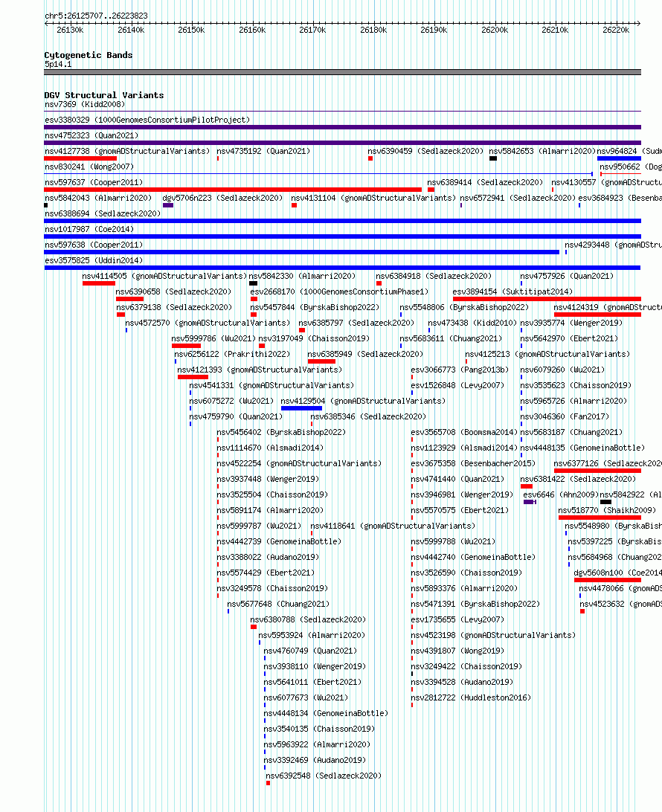Click nsv6384918 (Sedlazeck2020) label
The height and width of the screenshot is (812, 662).
click(434, 275)
